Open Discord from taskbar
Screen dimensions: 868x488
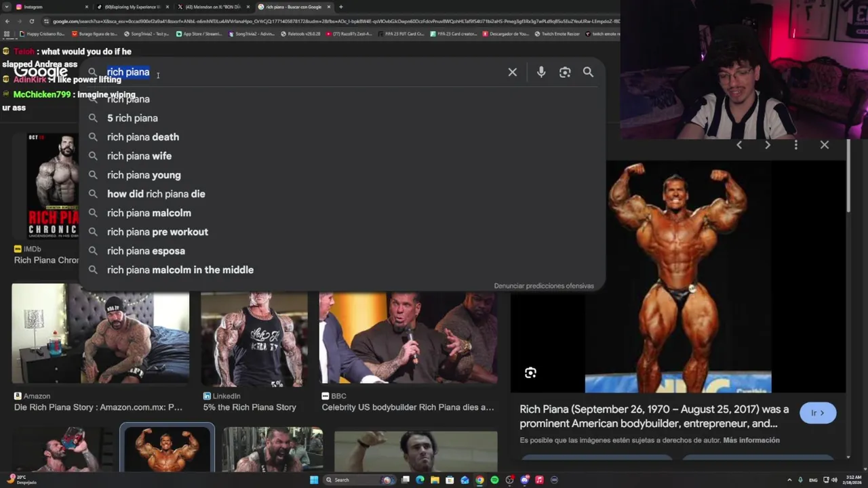point(524,480)
